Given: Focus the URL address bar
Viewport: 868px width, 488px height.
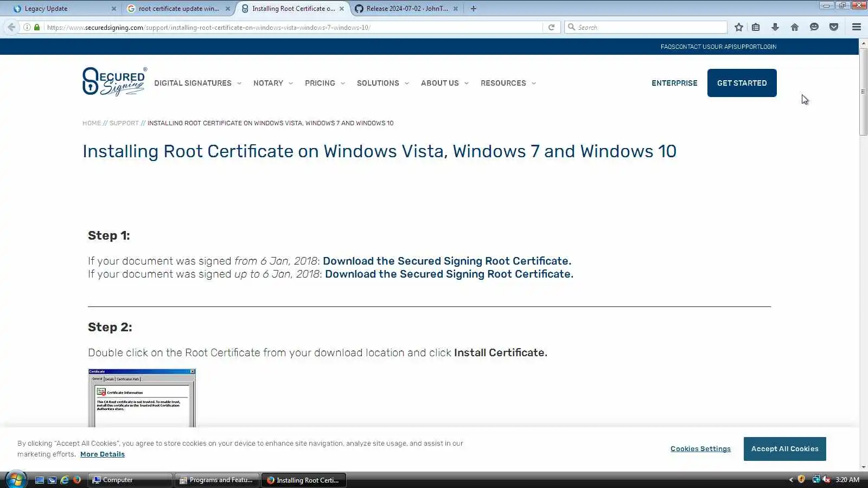Looking at the screenshot, I should (293, 27).
